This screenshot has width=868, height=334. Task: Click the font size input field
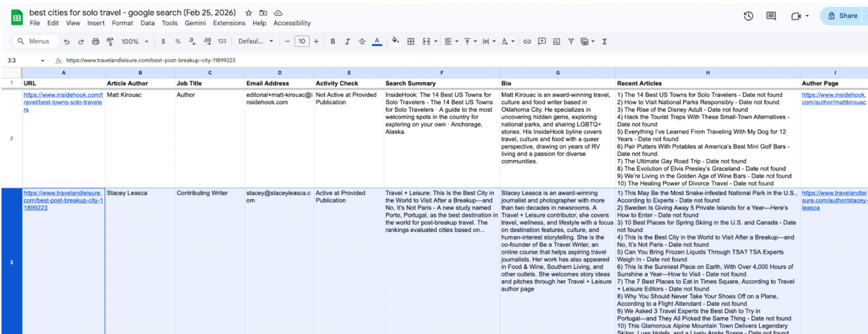click(x=302, y=42)
